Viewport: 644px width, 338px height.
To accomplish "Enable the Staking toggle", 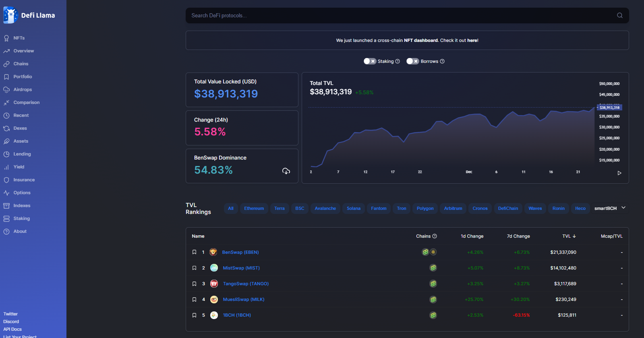I will point(370,61).
